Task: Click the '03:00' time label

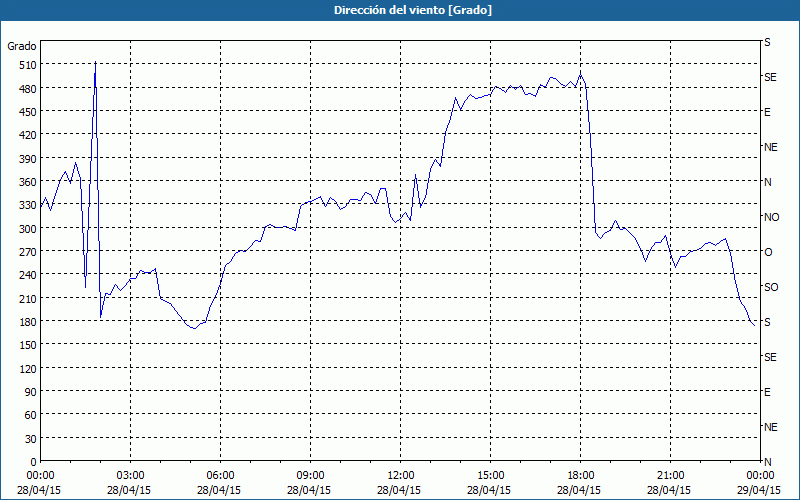Action: coord(131,476)
